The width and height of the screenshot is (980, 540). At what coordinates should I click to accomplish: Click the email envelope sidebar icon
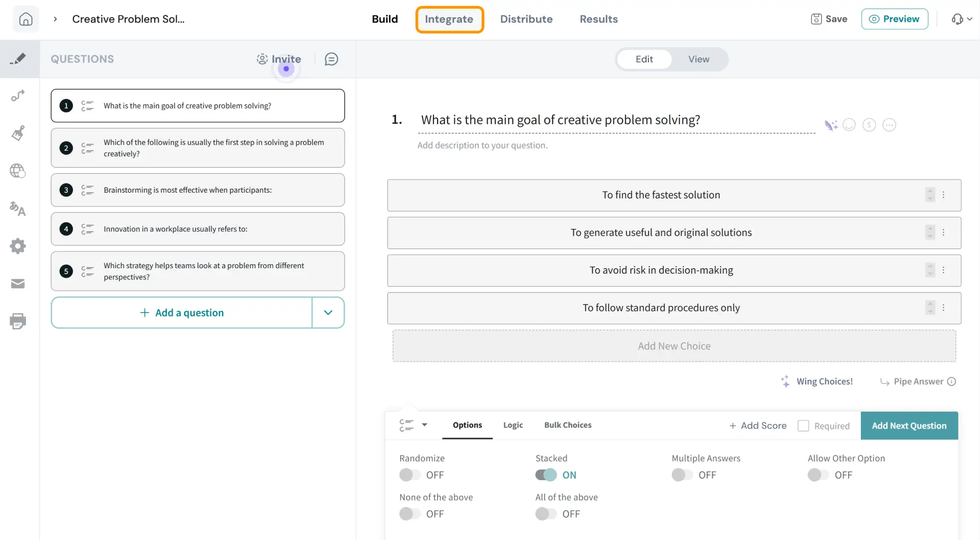pos(18,283)
